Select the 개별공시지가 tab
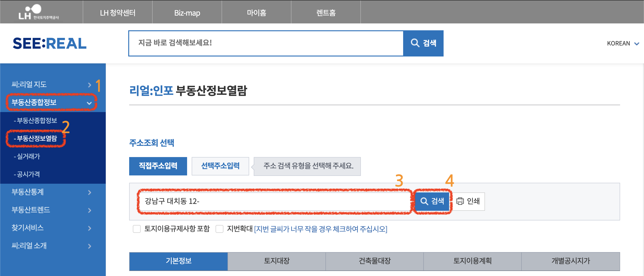 570,261
